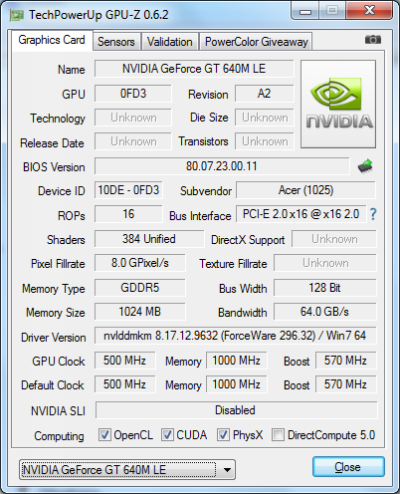Switch to the Sensors tab

point(116,42)
